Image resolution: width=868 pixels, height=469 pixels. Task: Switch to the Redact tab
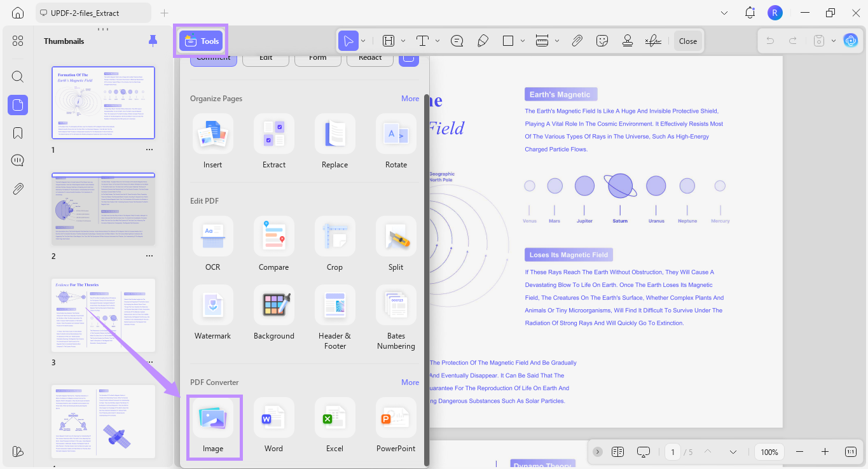[369, 57]
